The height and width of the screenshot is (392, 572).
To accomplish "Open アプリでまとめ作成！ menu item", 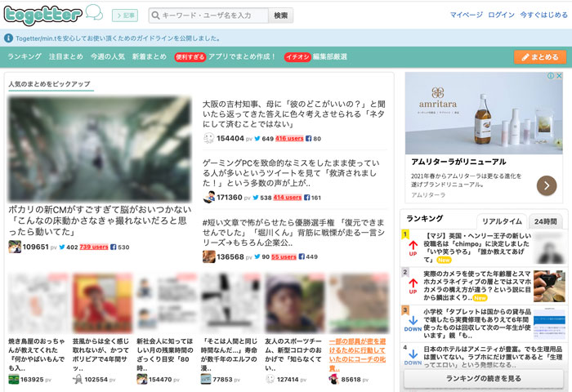I will [242, 56].
